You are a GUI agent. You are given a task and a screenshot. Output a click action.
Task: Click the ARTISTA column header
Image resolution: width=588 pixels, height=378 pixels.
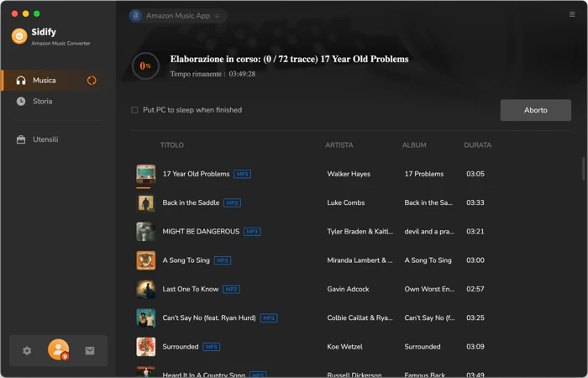pos(339,145)
